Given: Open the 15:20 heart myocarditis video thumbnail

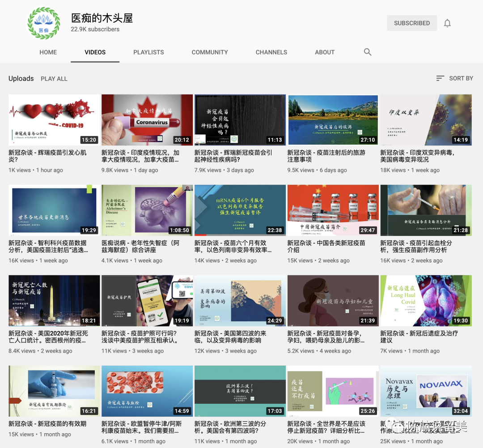Looking at the screenshot, I should [x=54, y=119].
